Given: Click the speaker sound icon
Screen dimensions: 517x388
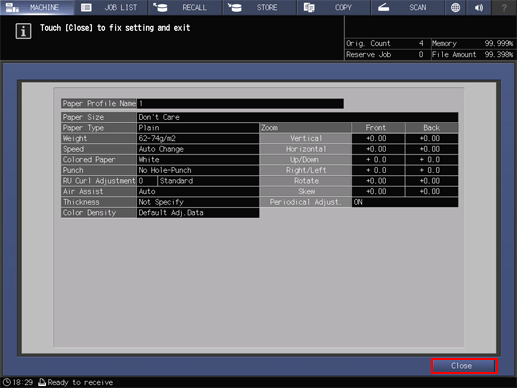Looking at the screenshot, I should 479,7.
